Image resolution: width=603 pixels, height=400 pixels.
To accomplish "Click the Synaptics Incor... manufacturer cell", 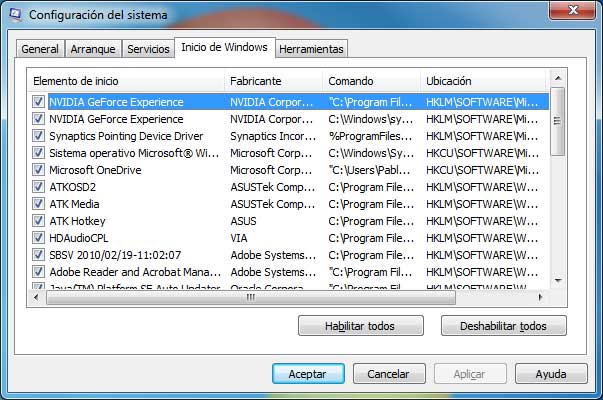I will click(273, 136).
